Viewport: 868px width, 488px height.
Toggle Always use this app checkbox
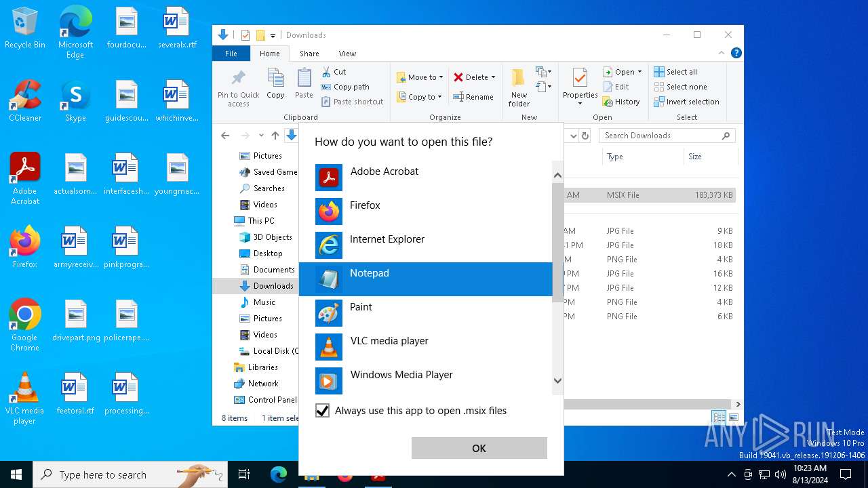pos(323,411)
